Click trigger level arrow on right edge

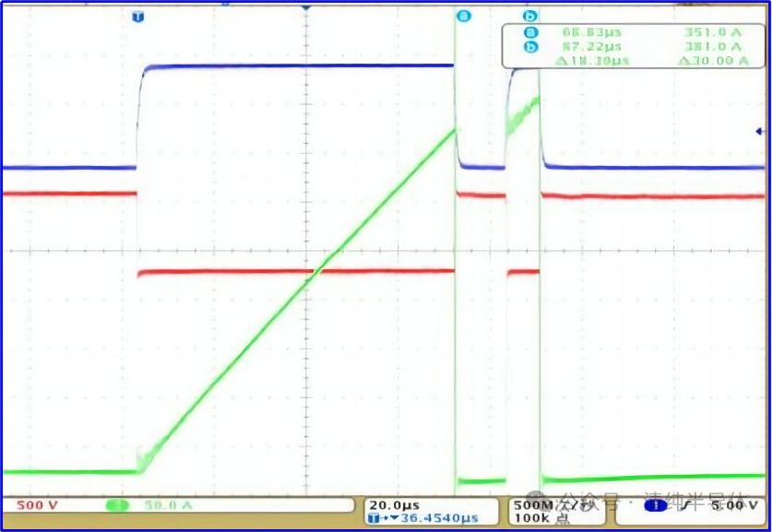click(759, 132)
